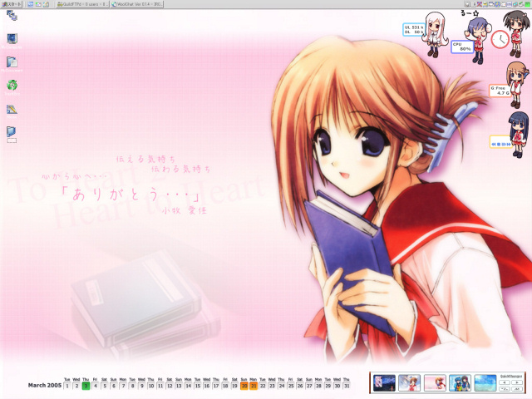532x399 pixels.
Task: Select March 21 in the calendar bar
Action: point(254,386)
